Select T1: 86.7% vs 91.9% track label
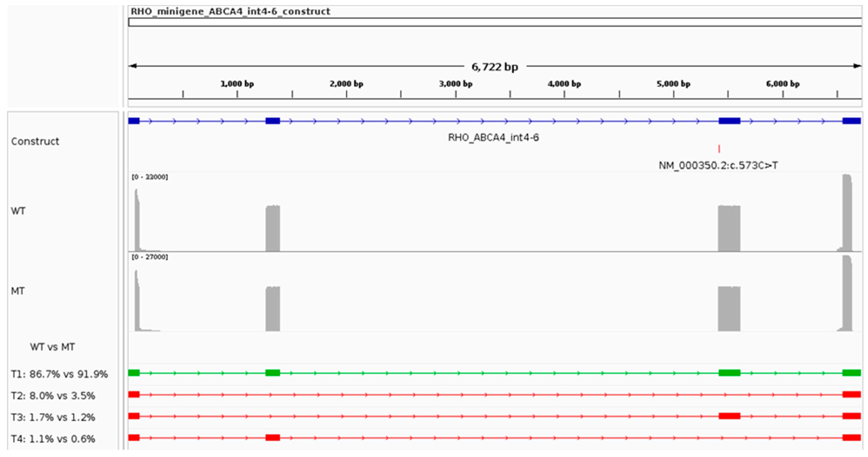The image size is (868, 457). click(x=59, y=374)
